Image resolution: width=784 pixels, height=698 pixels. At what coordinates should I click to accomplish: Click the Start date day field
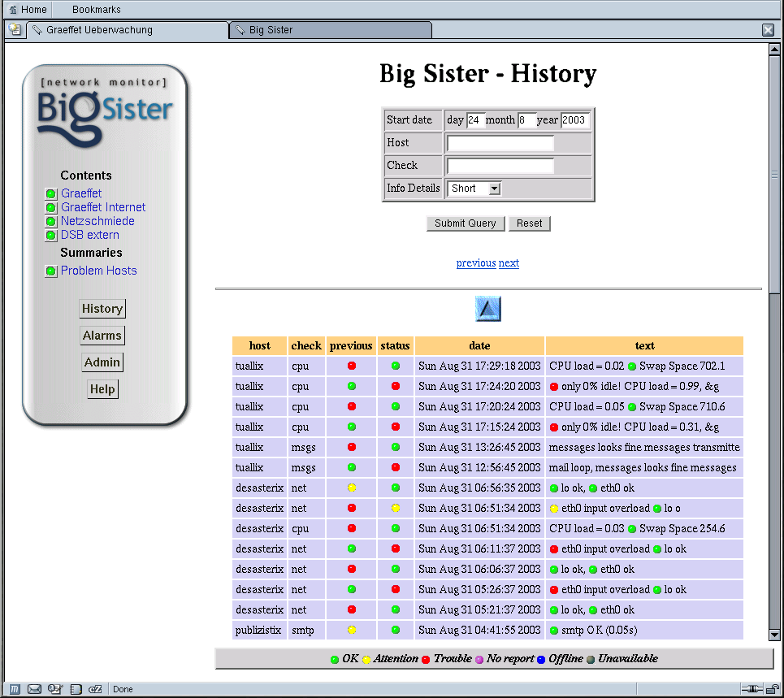coord(475,120)
